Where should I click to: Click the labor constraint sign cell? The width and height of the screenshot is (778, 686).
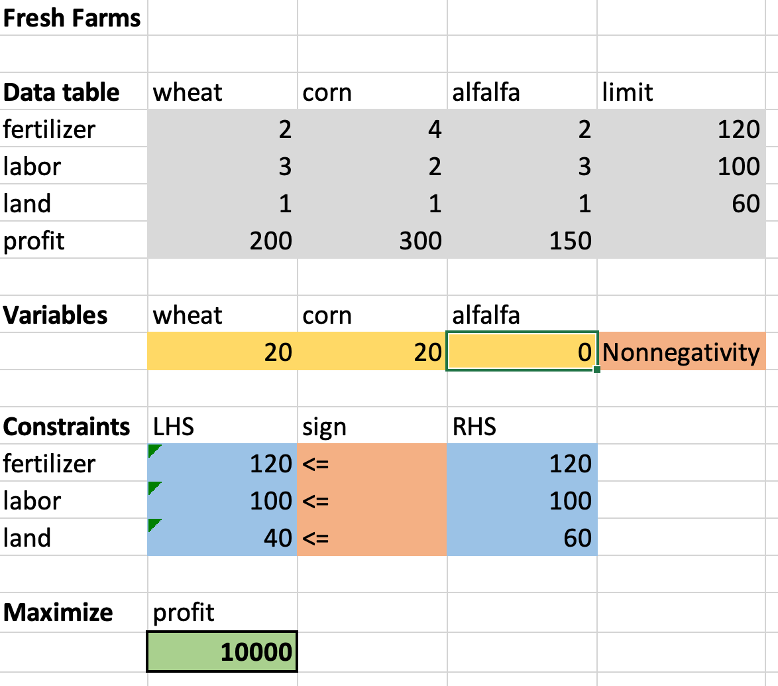pos(371,501)
